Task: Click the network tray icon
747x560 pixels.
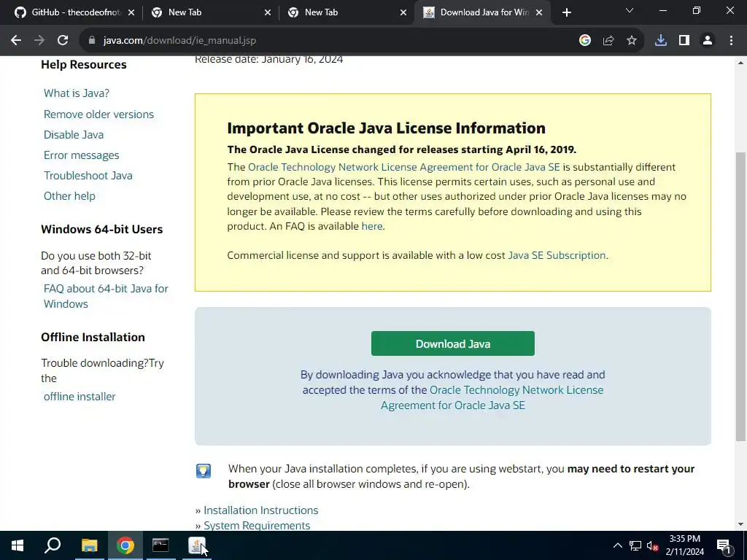Action: (635, 545)
